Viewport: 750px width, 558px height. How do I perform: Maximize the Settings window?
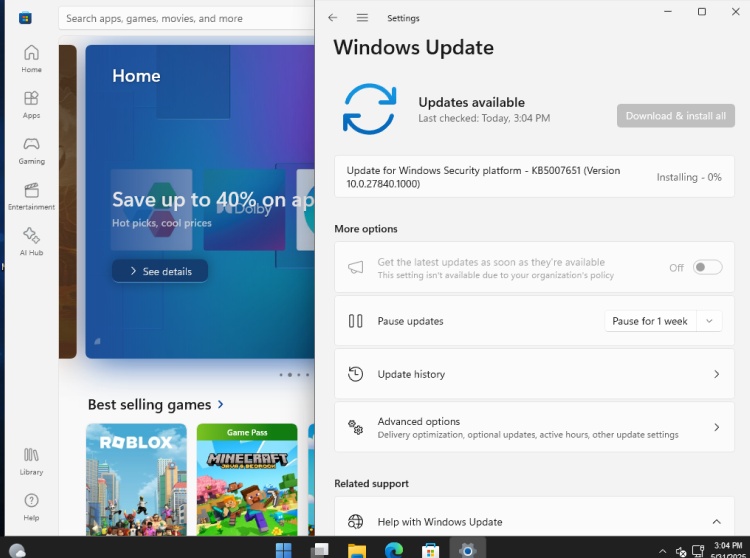702,11
